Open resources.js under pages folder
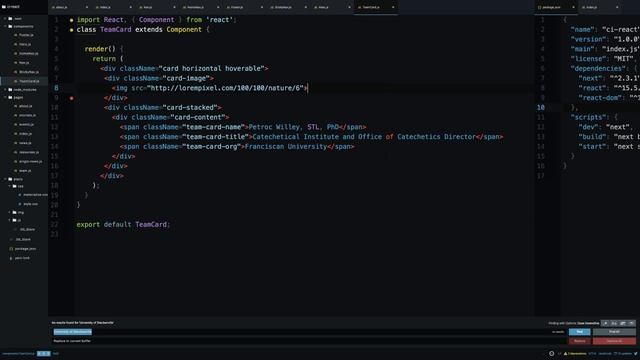Image resolution: width=640 pixels, height=360 pixels. (29, 152)
